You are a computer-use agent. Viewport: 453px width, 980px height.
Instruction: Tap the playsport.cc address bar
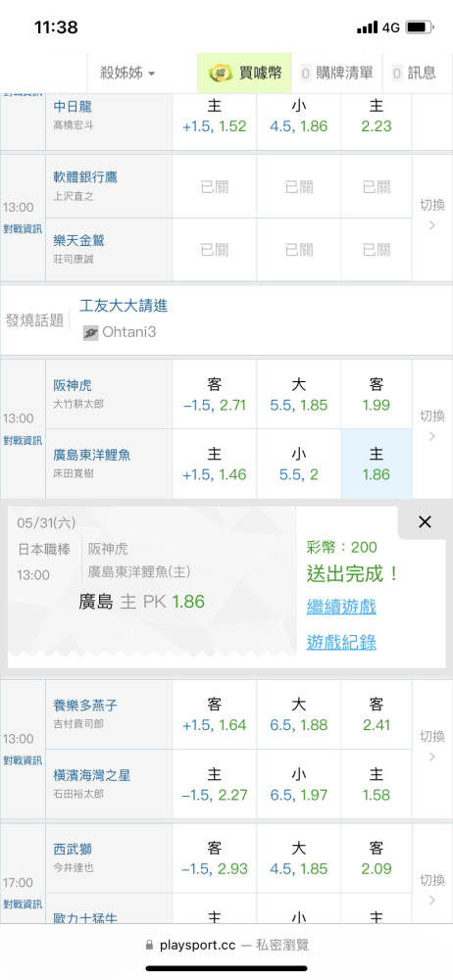click(x=226, y=945)
